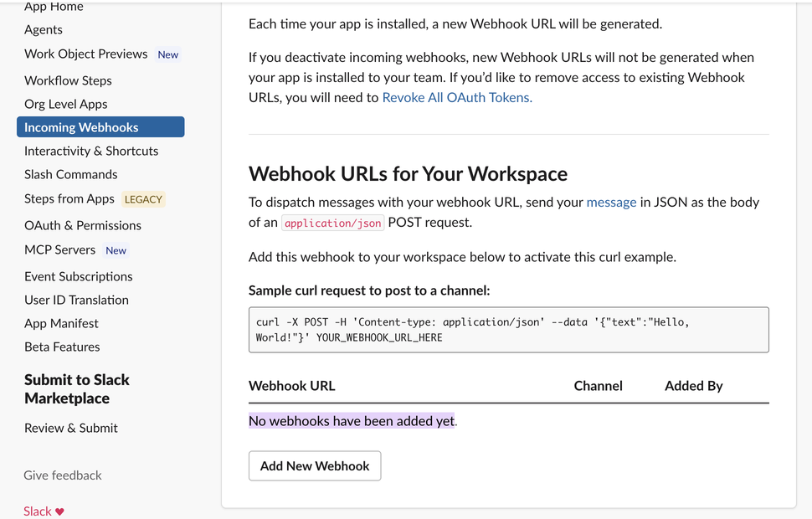
Task: Go to Work Object Previews
Action: tap(86, 54)
